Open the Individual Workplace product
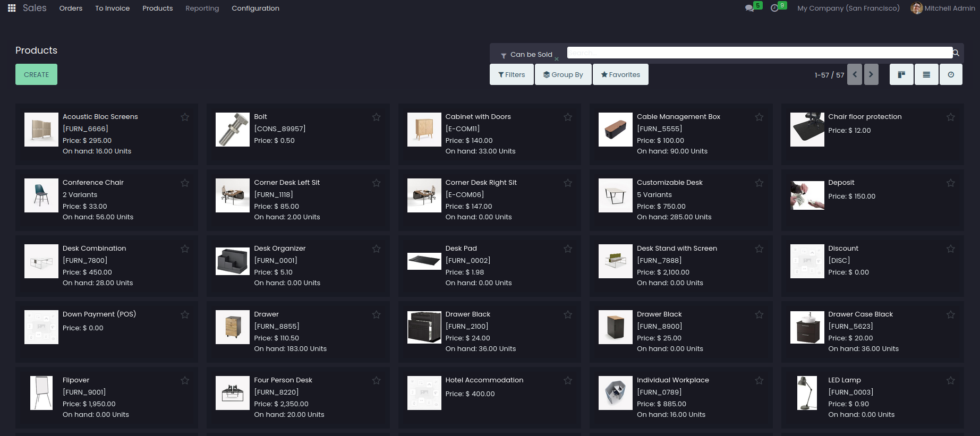The image size is (980, 436). [681, 397]
